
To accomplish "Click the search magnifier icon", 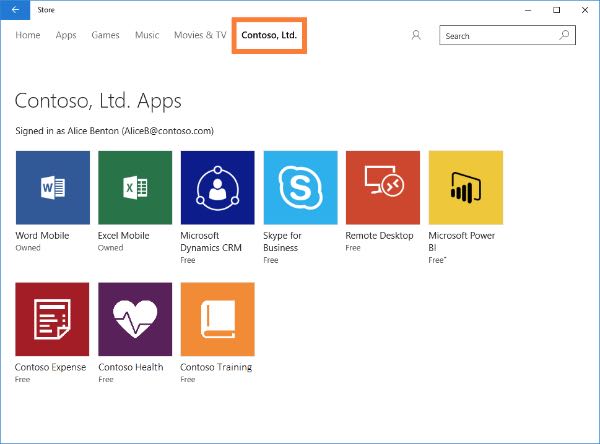I will click(x=565, y=35).
